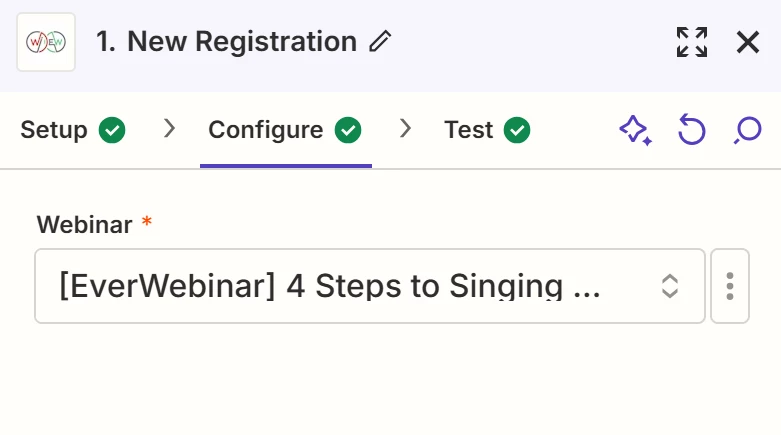Image resolution: width=781 pixels, height=435 pixels.
Task: Select the Configure tab
Action: click(x=266, y=130)
